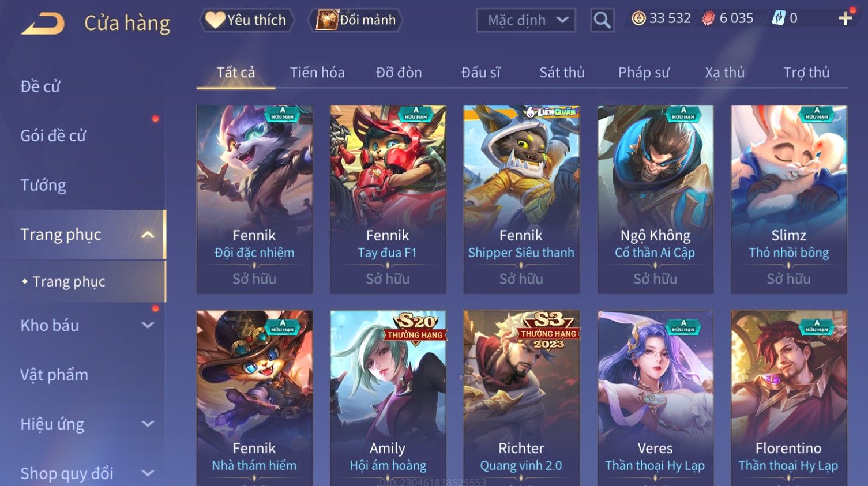
Task: Select the Pháp sư tab
Action: (x=644, y=73)
